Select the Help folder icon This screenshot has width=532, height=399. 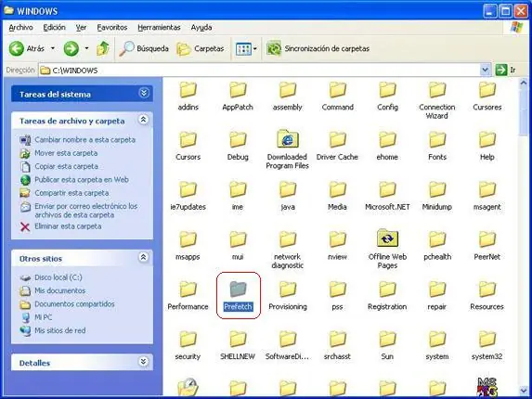(487, 140)
